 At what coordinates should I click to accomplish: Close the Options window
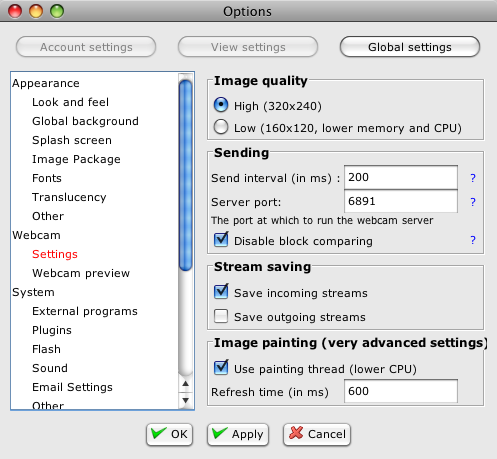point(15,11)
